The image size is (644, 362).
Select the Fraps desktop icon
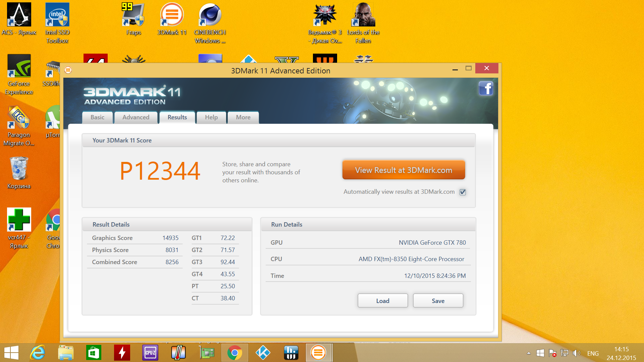pos(133,19)
